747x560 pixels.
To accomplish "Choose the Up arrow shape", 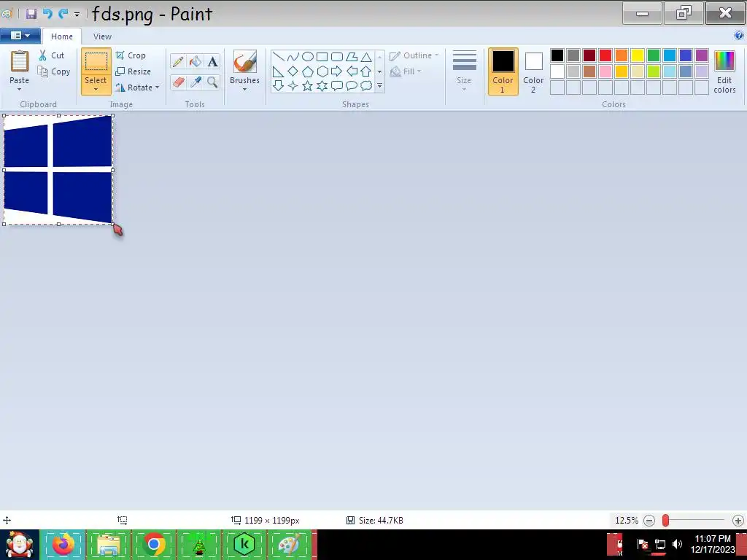I will [366, 71].
